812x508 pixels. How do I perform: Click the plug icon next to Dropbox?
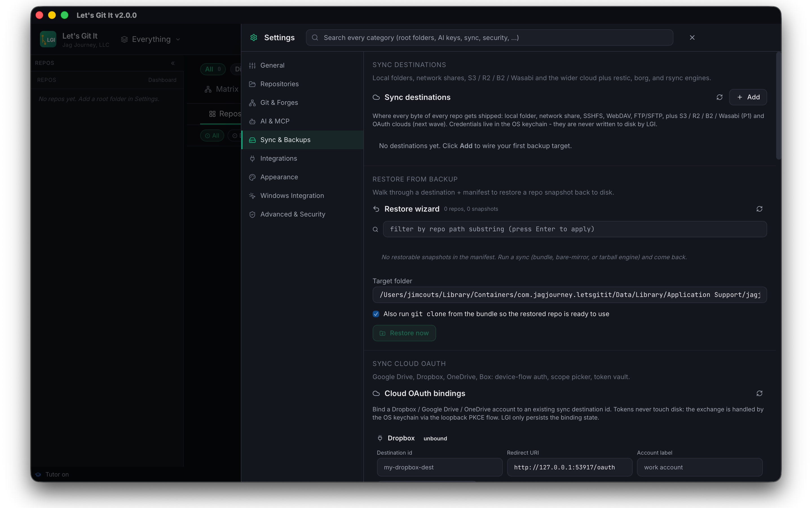(x=380, y=438)
